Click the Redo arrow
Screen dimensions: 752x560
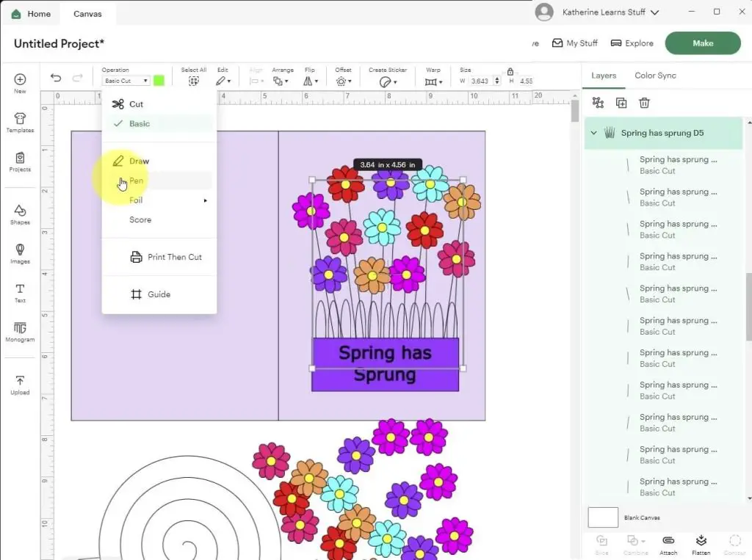coord(78,78)
